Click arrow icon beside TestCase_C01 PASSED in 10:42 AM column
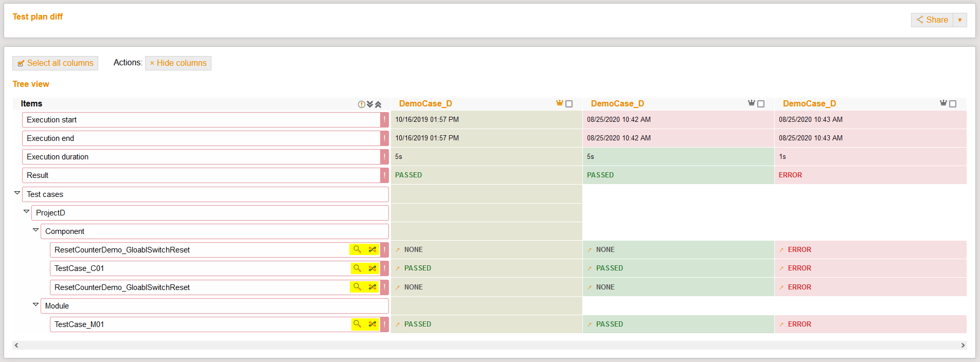Image resolution: width=980 pixels, height=362 pixels. pyautogui.click(x=590, y=268)
